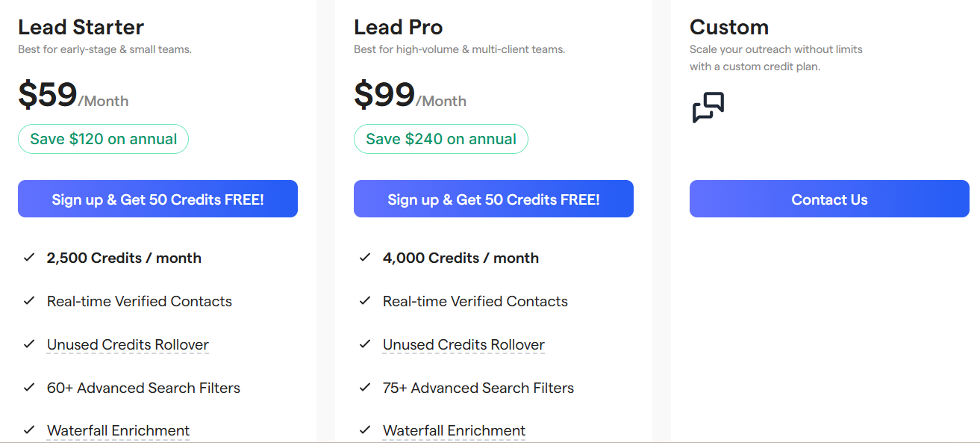980x443 pixels.
Task: Click the Custom plan heading
Action: pos(729,27)
